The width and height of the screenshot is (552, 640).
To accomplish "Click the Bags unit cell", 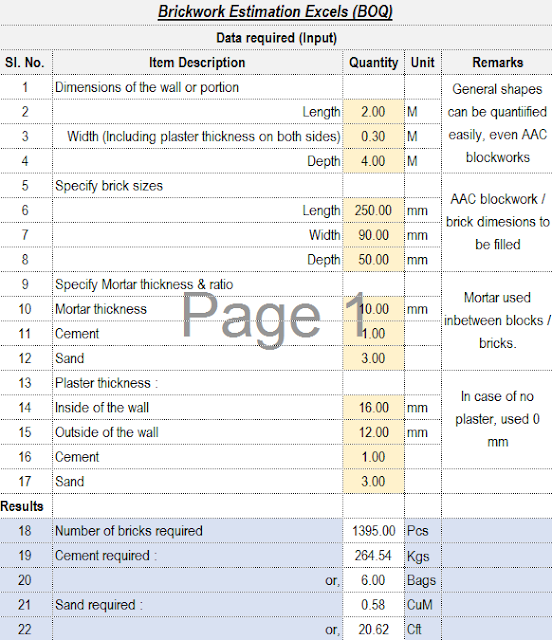I will point(423,580).
